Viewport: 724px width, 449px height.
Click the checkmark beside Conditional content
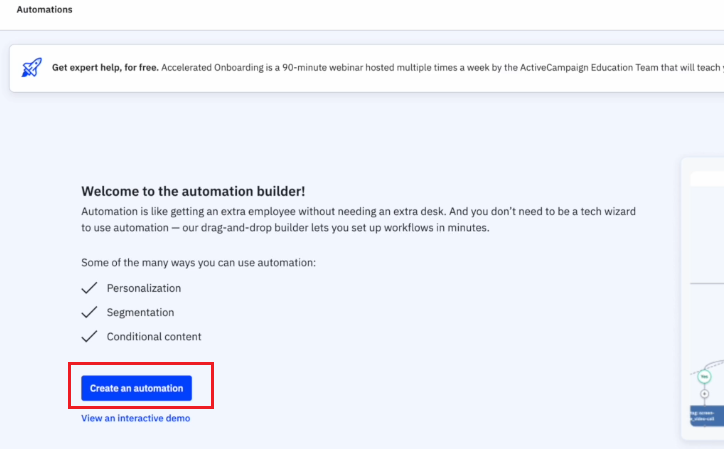pyautogui.click(x=89, y=336)
